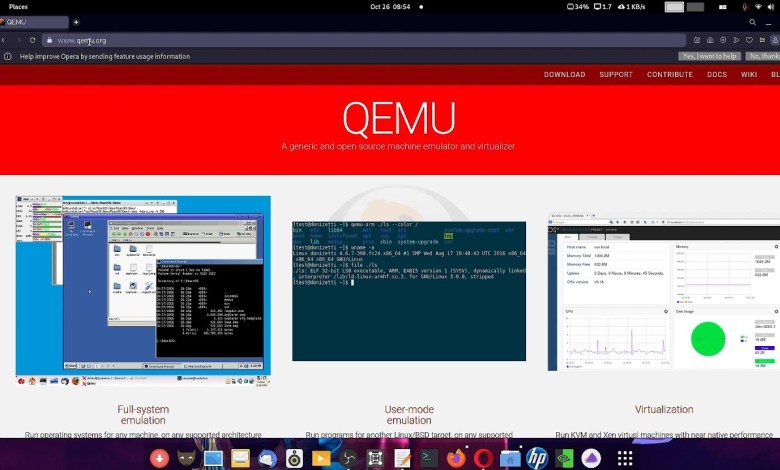The height and width of the screenshot is (470, 780).
Task: Click the circular ad-blocker shield icon
Action: [x=723, y=40]
